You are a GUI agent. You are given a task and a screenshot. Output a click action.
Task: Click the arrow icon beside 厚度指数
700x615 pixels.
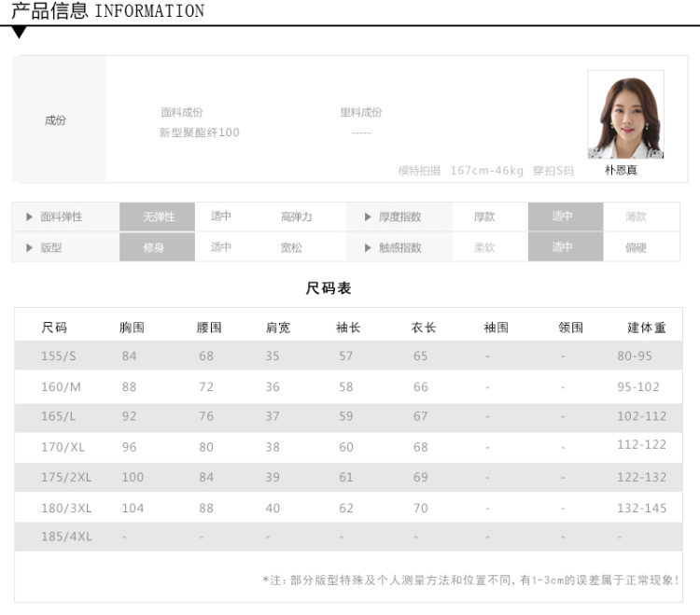click(368, 217)
